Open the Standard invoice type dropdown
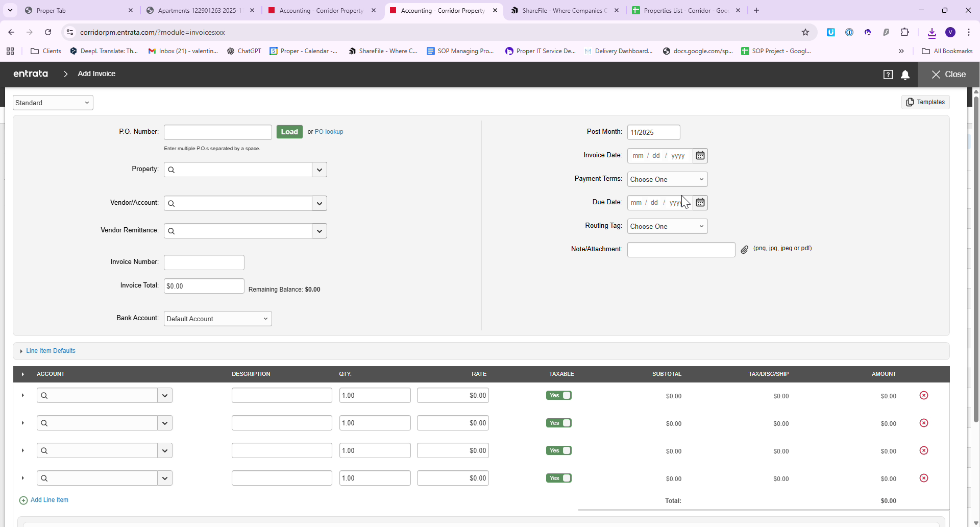The height and width of the screenshot is (527, 980). (53, 103)
